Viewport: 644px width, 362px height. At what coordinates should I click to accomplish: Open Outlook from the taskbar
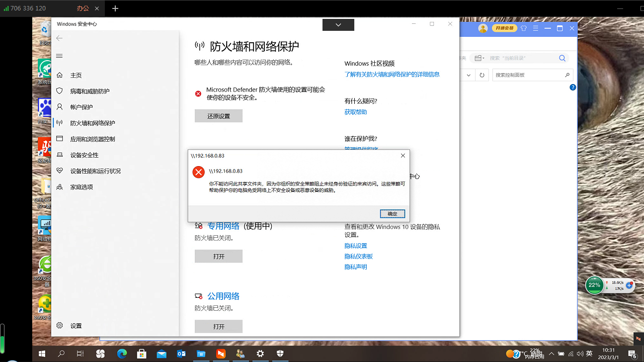181,354
